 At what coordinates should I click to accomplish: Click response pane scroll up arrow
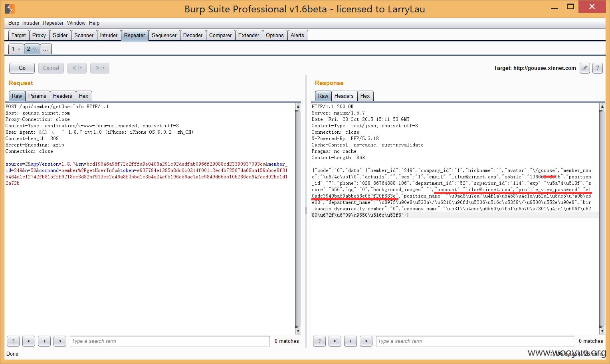(x=602, y=107)
